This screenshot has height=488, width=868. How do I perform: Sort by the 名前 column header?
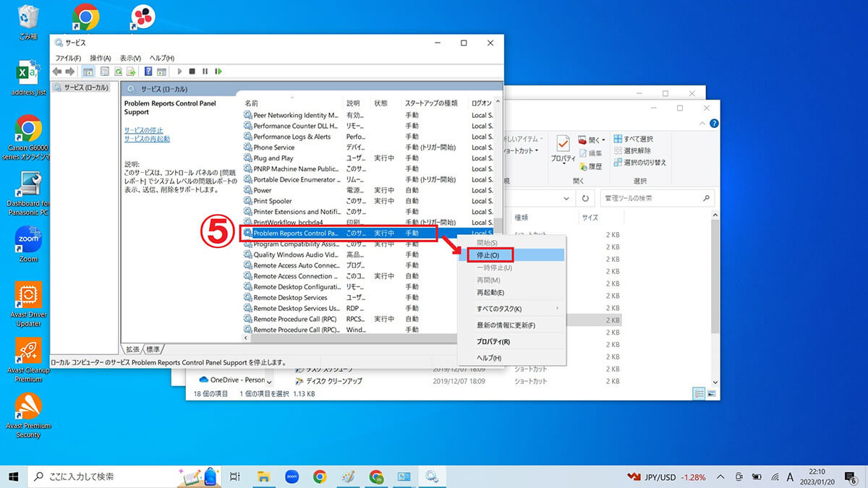[x=292, y=103]
